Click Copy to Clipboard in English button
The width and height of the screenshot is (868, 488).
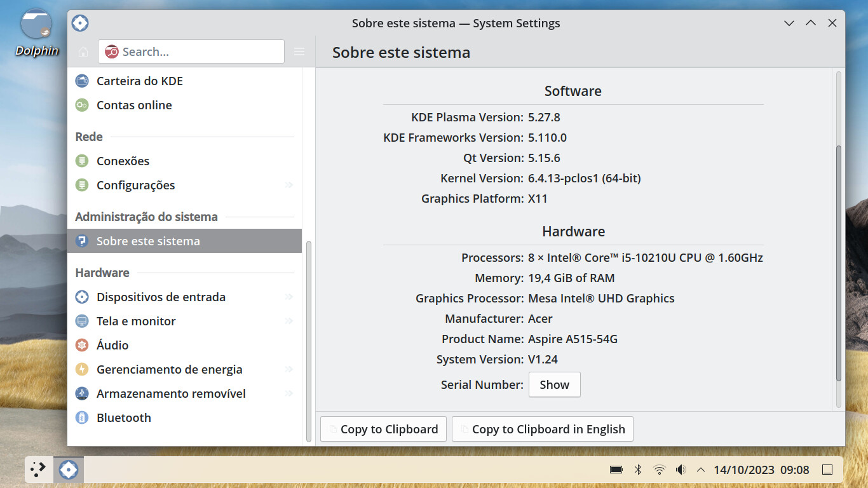click(x=542, y=430)
